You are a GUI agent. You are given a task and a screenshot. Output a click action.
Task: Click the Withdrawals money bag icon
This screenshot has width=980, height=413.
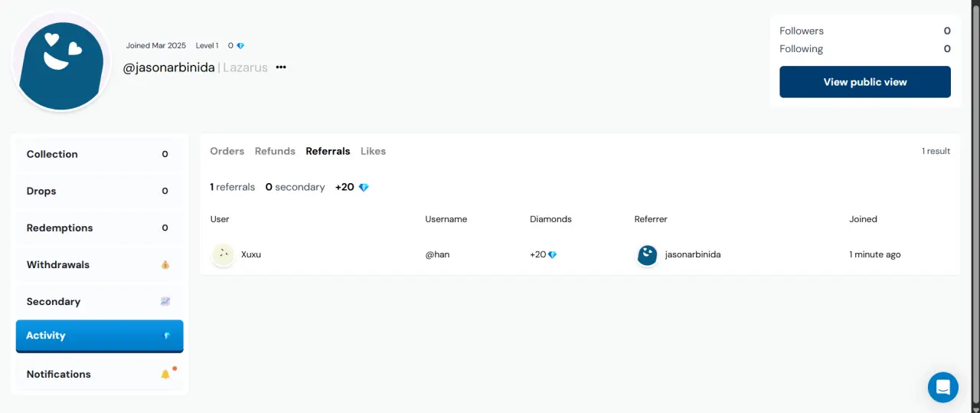[165, 265]
